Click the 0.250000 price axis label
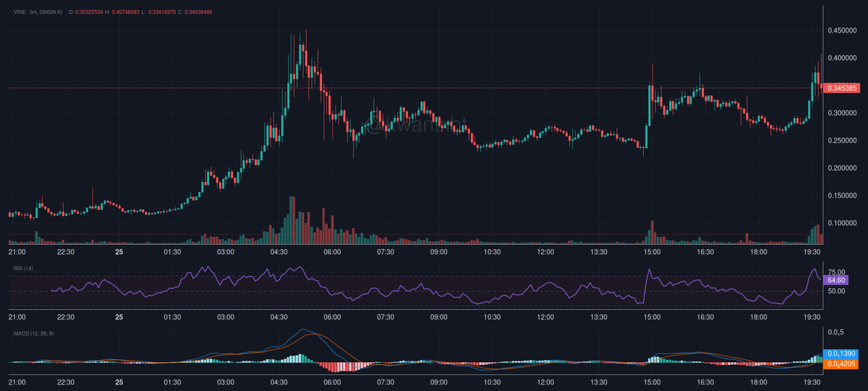Screen dimensions: 868x391 [x=843, y=140]
